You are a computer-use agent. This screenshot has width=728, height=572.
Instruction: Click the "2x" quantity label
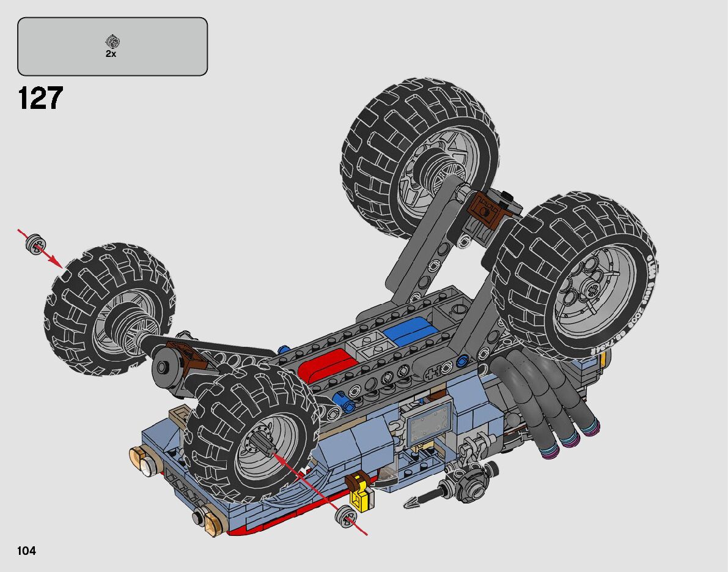point(111,54)
